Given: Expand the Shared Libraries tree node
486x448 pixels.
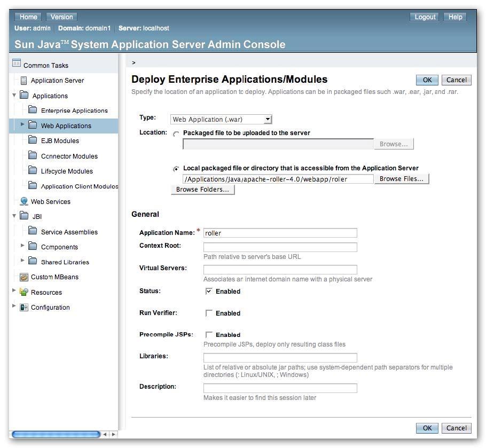Looking at the screenshot, I should coord(22,260).
